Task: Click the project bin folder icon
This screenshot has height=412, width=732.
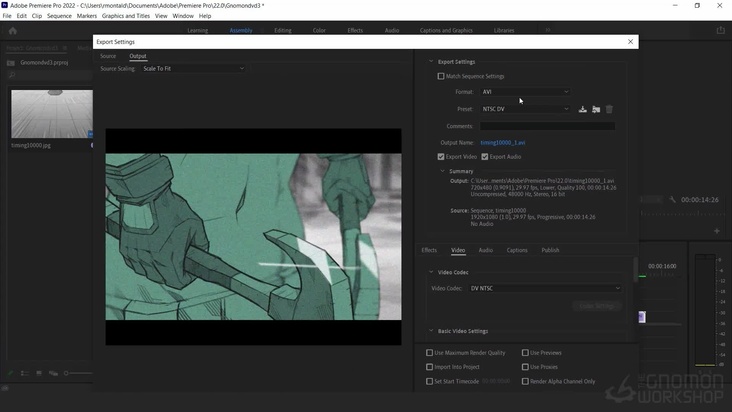Action: pos(11,63)
